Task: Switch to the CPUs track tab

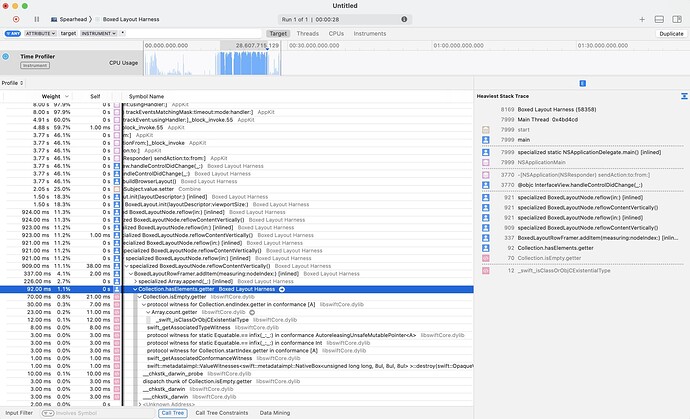Action: pyautogui.click(x=336, y=33)
